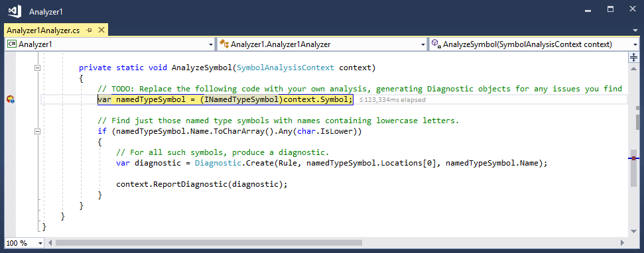Click the Diagnostic.Create call text
This screenshot has width=644, height=253.
(234, 163)
